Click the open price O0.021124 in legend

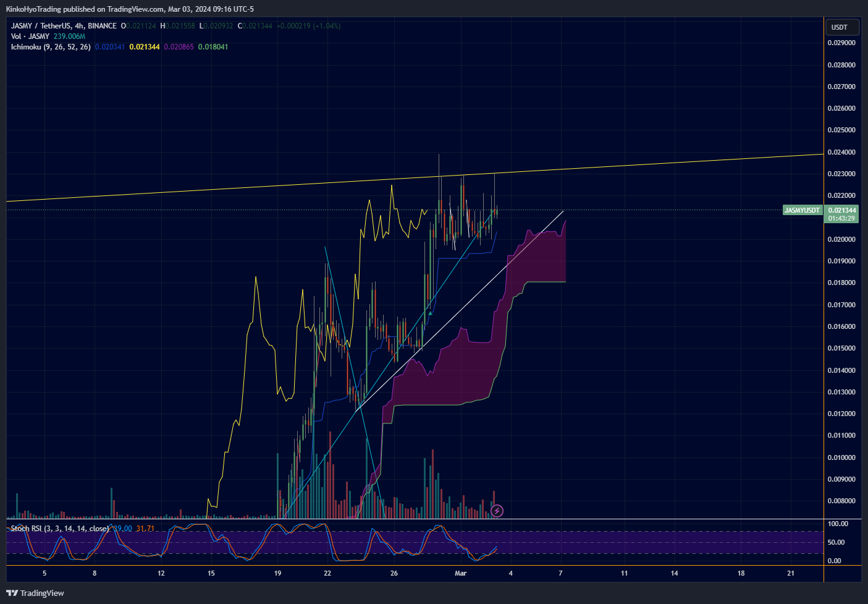click(x=138, y=26)
